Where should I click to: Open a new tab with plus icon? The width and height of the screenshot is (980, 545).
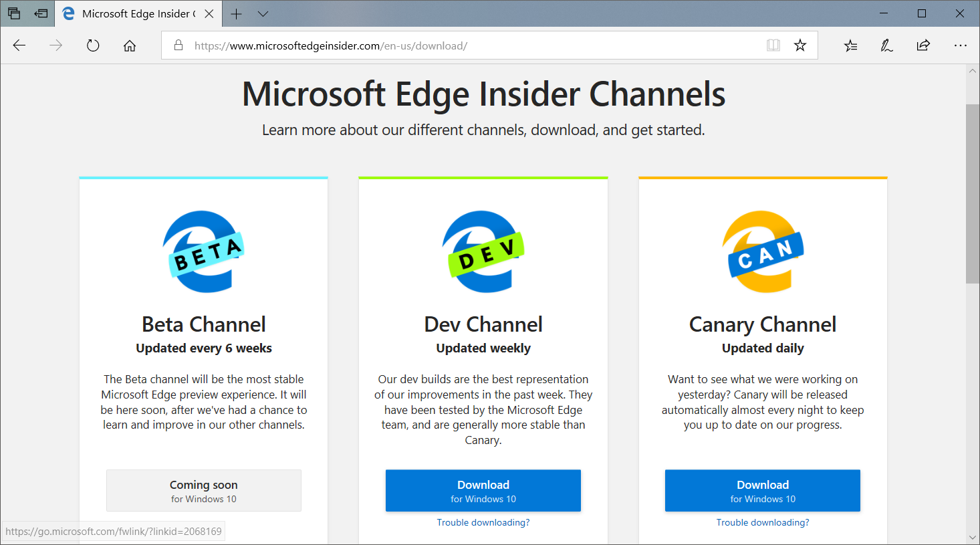pyautogui.click(x=236, y=13)
